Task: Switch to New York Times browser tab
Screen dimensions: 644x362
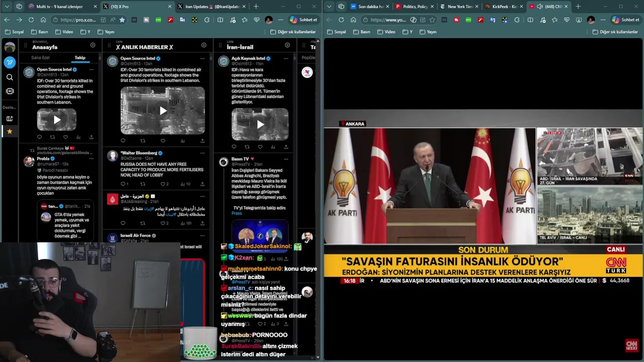Action: tap(458, 7)
